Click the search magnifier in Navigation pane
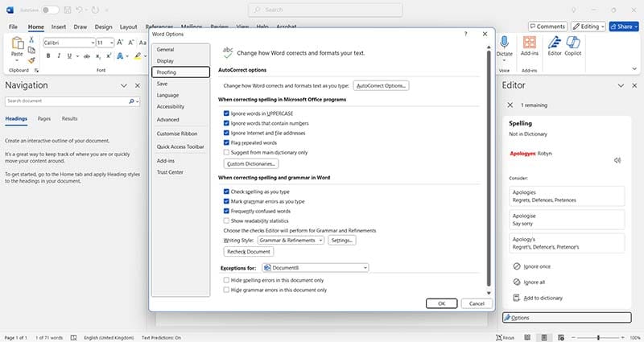The width and height of the screenshot is (644, 342). pyautogui.click(x=131, y=101)
